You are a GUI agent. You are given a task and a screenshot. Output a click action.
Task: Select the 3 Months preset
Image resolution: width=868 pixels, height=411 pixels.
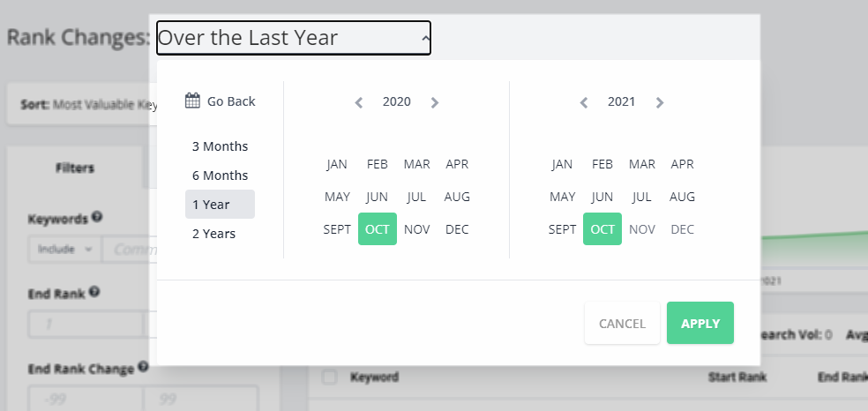click(x=220, y=146)
